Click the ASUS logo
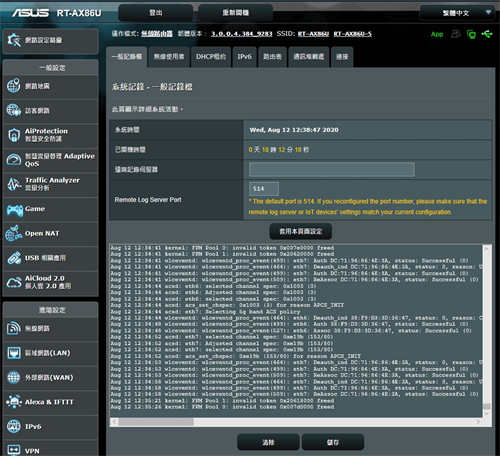The height and width of the screenshot is (456, 500). tap(31, 13)
